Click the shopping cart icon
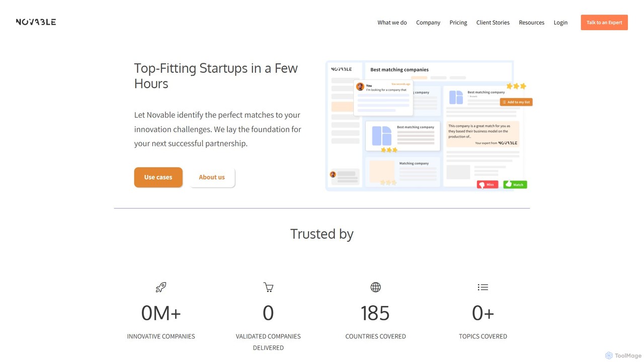This screenshot has height=362, width=644. [268, 287]
